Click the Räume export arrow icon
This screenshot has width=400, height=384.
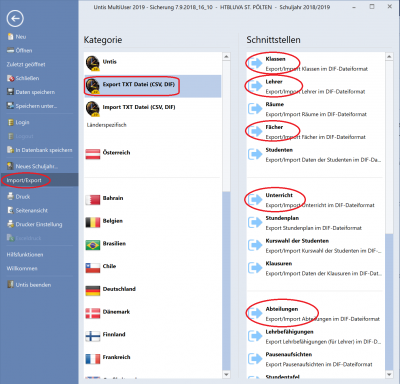pyautogui.click(x=255, y=109)
